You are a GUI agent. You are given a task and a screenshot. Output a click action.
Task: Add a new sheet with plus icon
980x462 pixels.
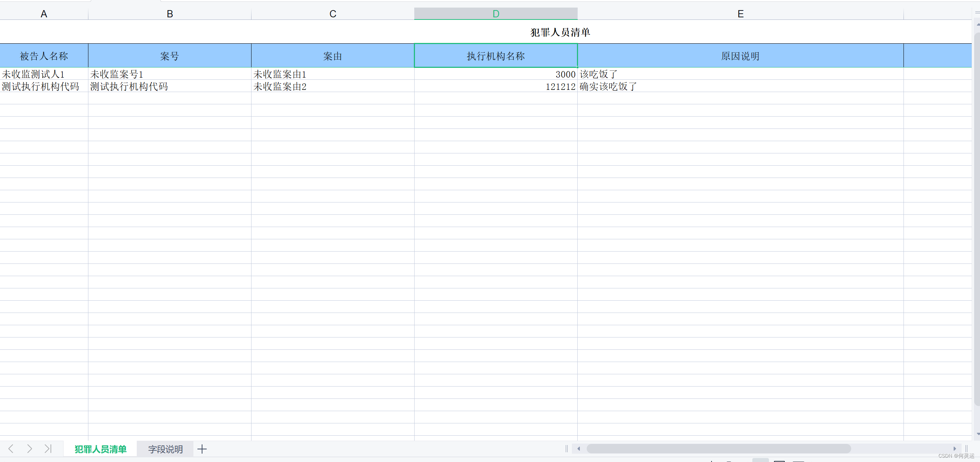[202, 449]
